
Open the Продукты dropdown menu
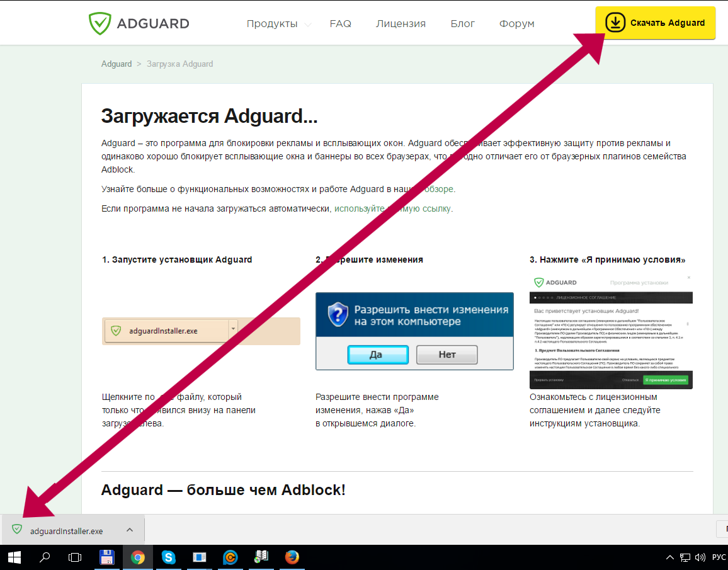272,24
